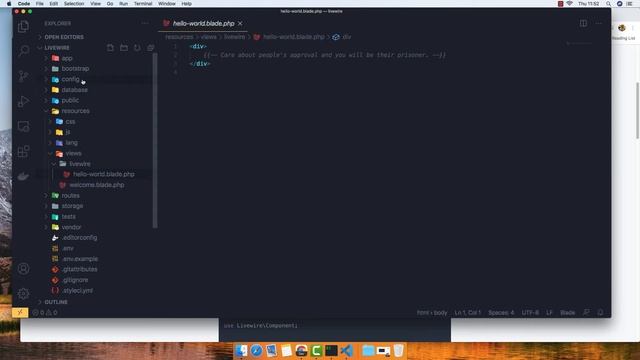This screenshot has height=360, width=640.
Task: Expand the bootstrap folder
Action: click(x=75, y=69)
